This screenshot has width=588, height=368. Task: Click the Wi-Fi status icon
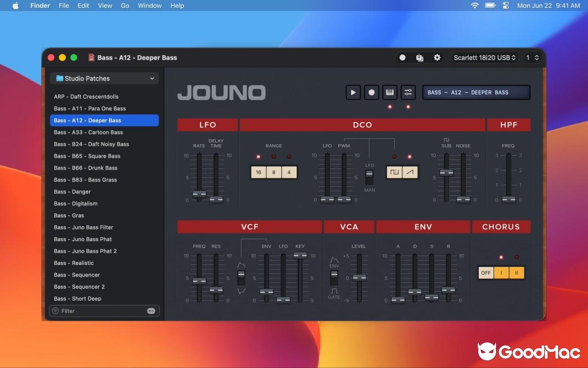coord(475,6)
